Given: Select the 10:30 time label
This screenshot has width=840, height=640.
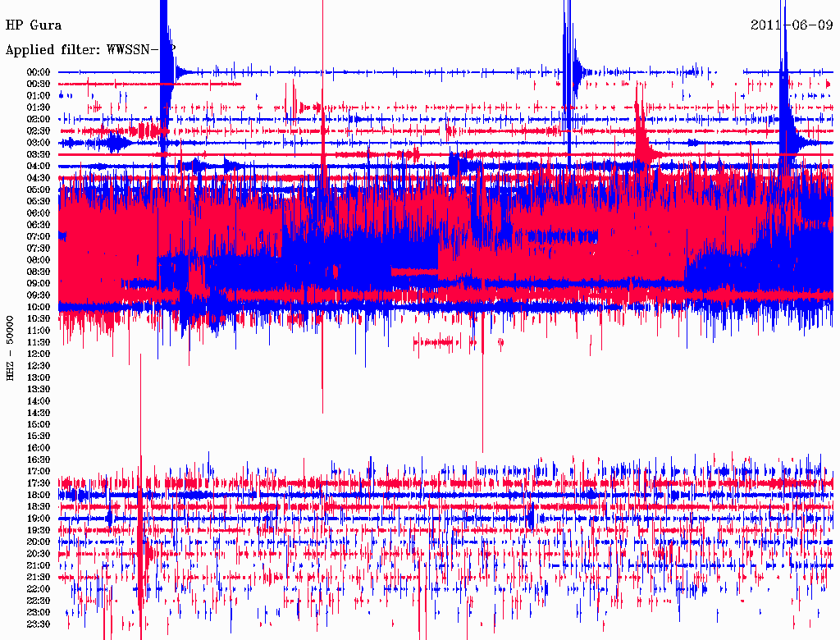Looking at the screenshot, I should 39,319.
